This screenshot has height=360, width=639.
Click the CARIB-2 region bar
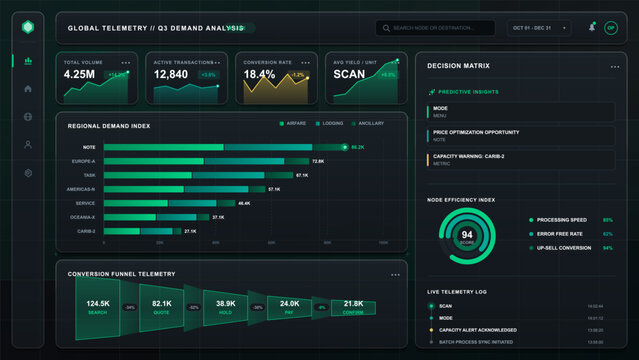[143, 231]
